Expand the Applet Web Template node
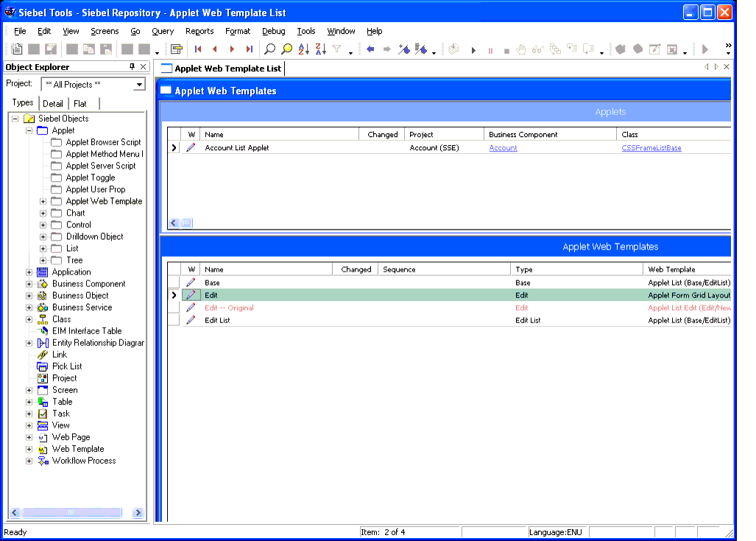 click(x=43, y=202)
